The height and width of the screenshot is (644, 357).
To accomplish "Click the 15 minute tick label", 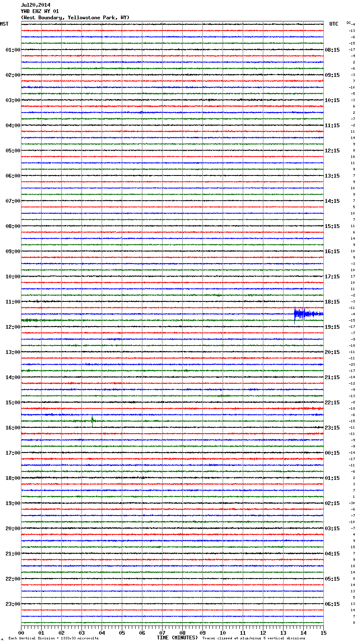I will click(323, 633).
